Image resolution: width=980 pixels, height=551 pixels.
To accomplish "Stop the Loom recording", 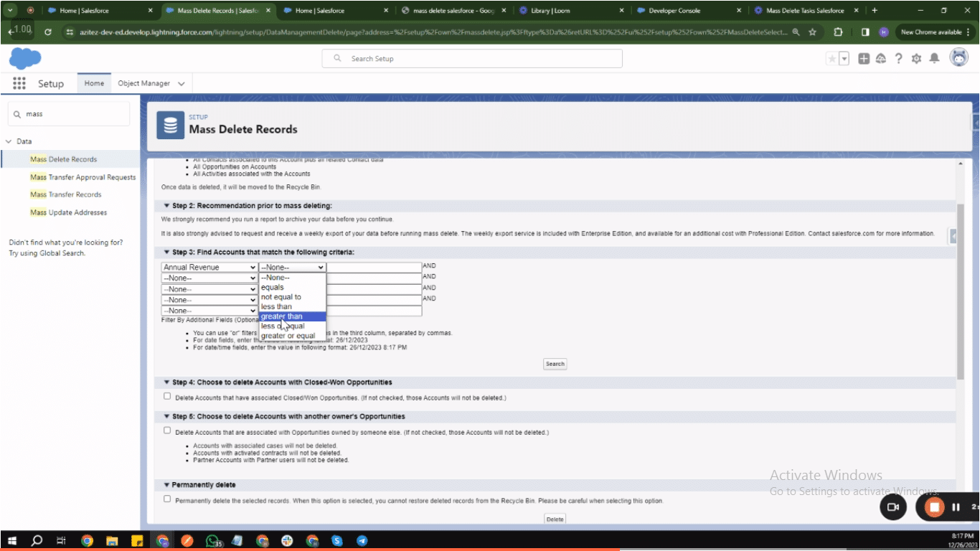I will click(x=934, y=507).
